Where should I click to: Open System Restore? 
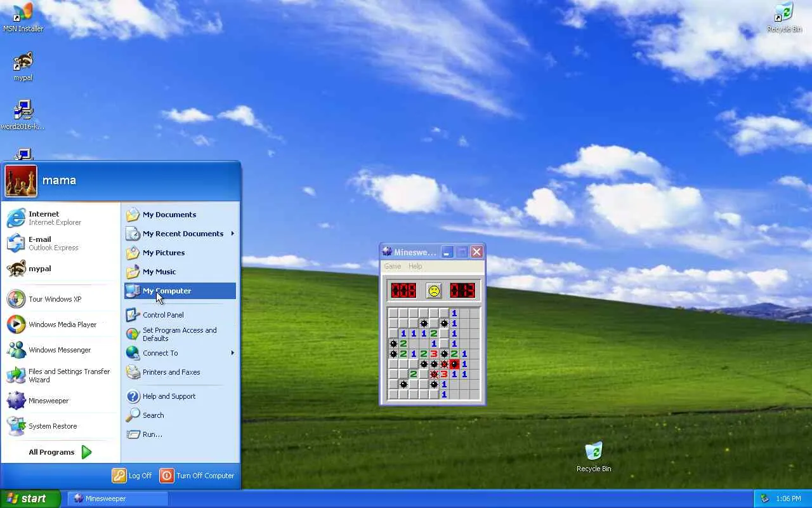[62, 426]
